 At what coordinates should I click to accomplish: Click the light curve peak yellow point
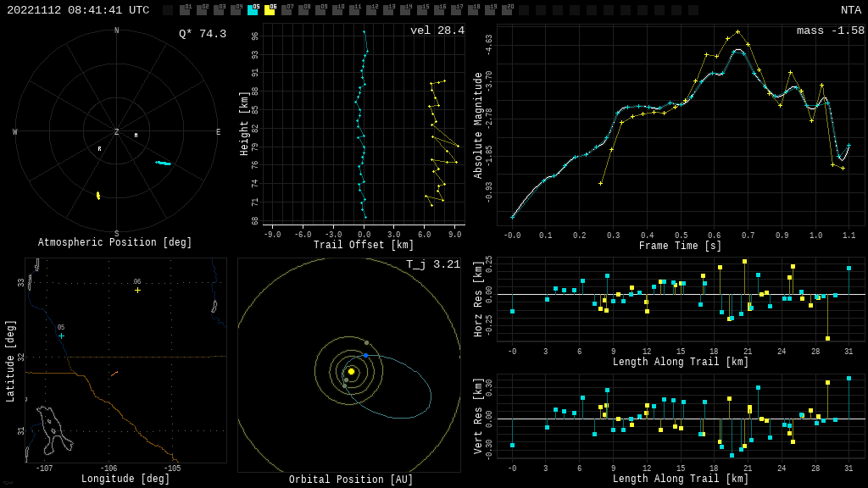coord(737,32)
